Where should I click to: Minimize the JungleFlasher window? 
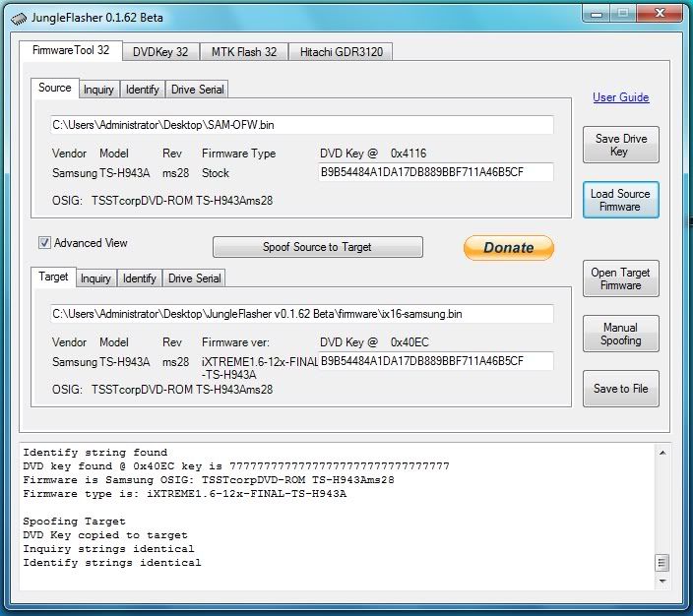[597, 14]
